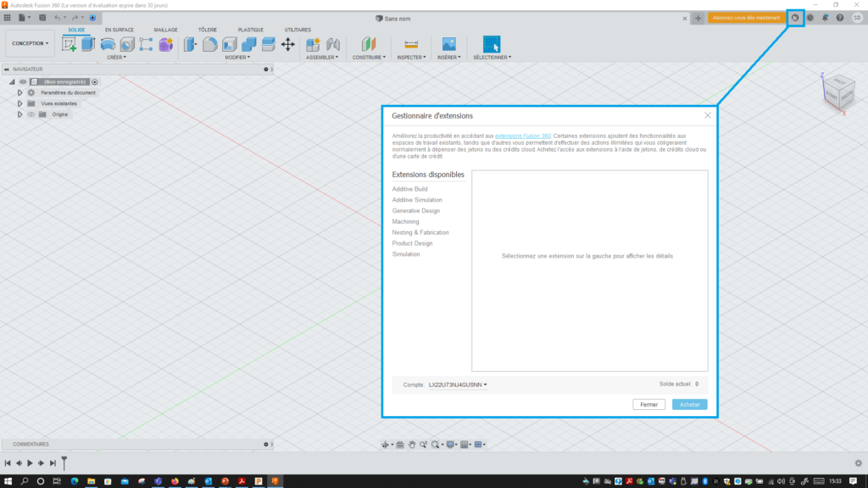Open the Conception workspace dropdown
This screenshot has width=868, height=488.
31,43
